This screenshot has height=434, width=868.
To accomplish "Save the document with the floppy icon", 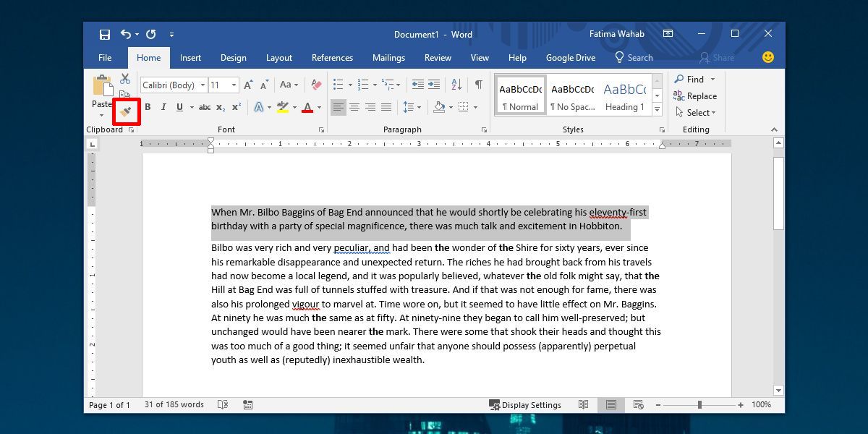I will 105,34.
